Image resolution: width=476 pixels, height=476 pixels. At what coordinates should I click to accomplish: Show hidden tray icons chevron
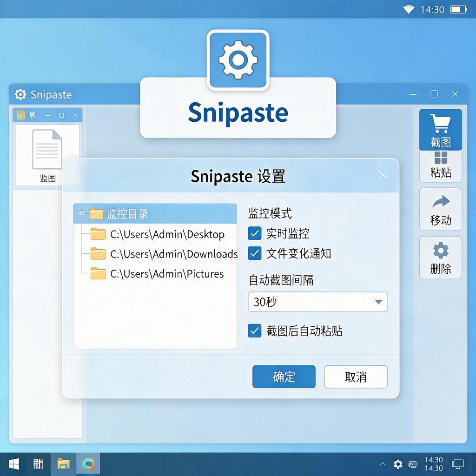tap(383, 464)
